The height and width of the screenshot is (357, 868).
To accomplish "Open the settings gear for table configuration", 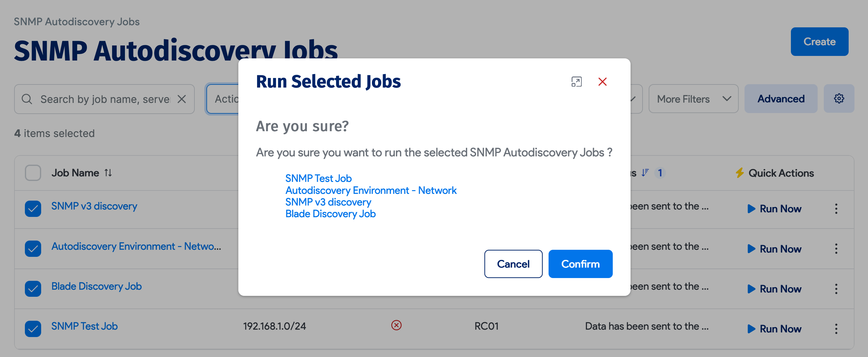I will click(839, 98).
